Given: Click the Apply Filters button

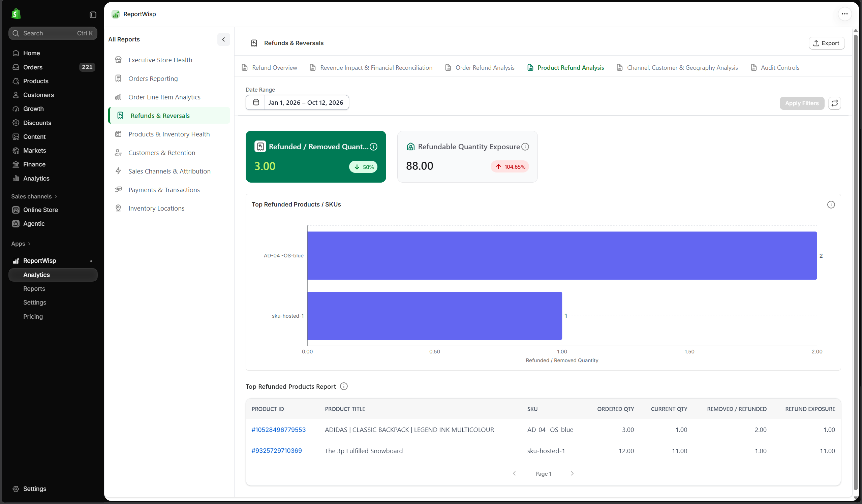Looking at the screenshot, I should tap(801, 103).
